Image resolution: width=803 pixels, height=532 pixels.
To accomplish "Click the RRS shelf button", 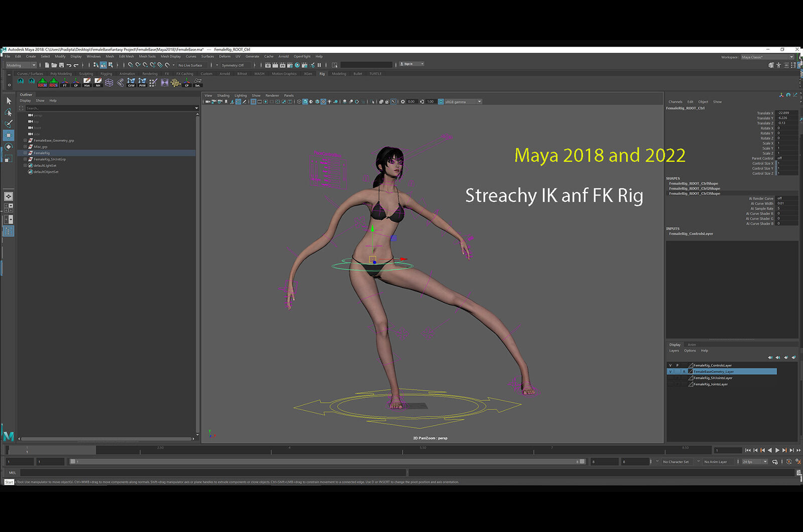I will tap(53, 82).
